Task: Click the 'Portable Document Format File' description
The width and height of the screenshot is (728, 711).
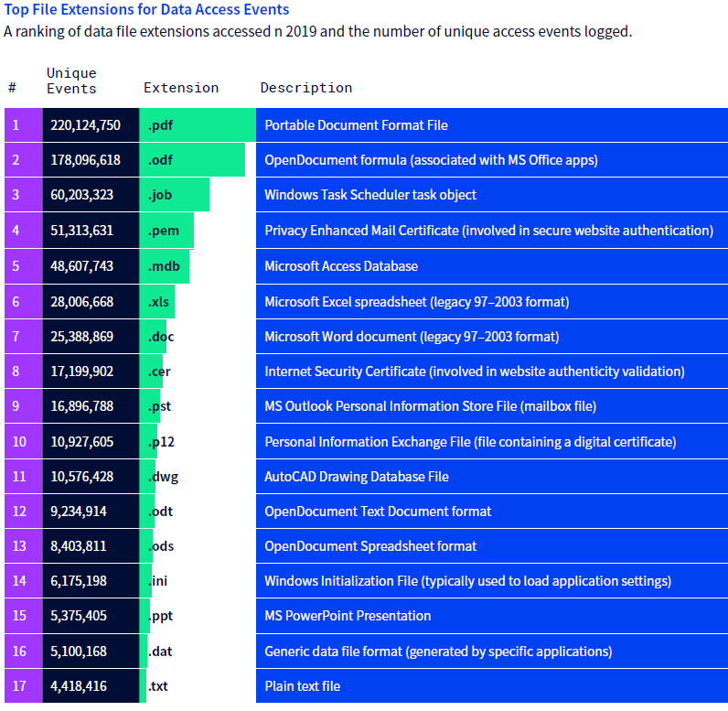Action: (356, 124)
